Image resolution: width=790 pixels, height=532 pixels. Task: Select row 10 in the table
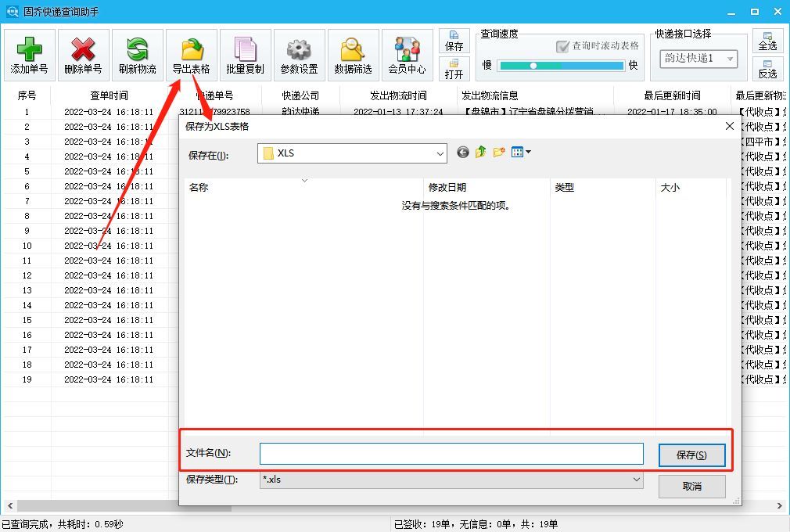(90, 246)
